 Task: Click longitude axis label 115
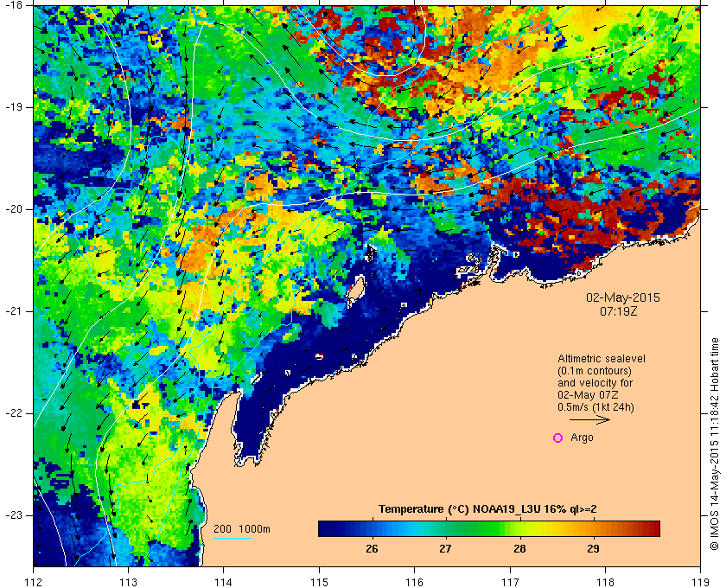(319, 581)
